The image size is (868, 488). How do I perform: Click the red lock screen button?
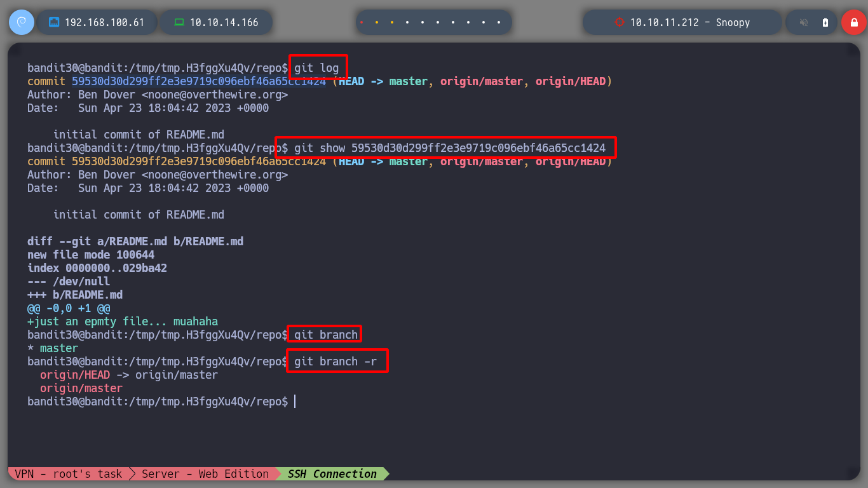(x=853, y=22)
